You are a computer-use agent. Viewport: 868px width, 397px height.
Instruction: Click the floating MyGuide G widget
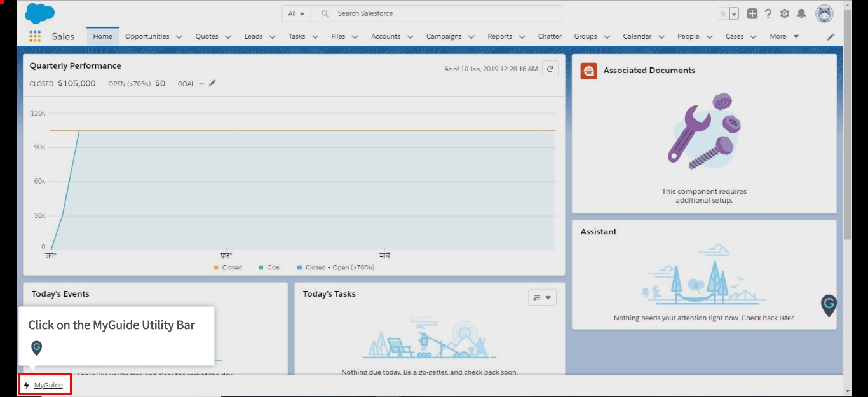pyautogui.click(x=829, y=306)
